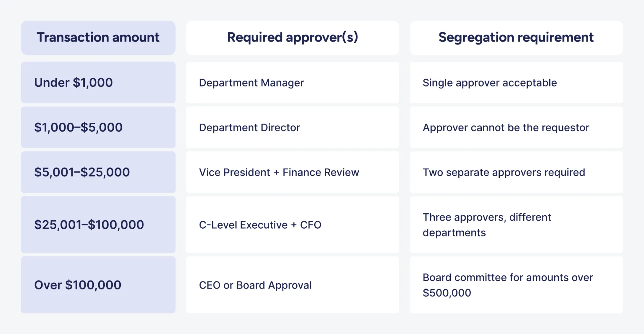Click the Transaction amount column header
This screenshot has height=334, width=644.
point(98,37)
